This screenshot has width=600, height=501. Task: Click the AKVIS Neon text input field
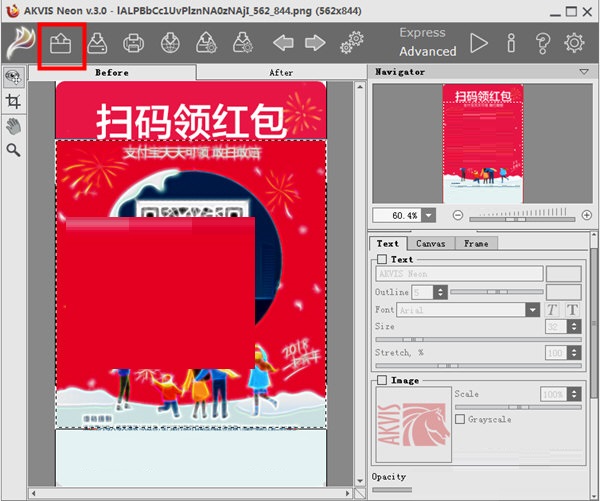[x=459, y=274]
